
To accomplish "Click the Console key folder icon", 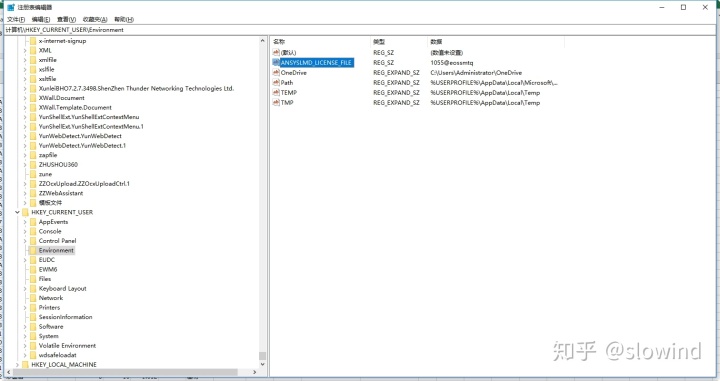I will [33, 231].
